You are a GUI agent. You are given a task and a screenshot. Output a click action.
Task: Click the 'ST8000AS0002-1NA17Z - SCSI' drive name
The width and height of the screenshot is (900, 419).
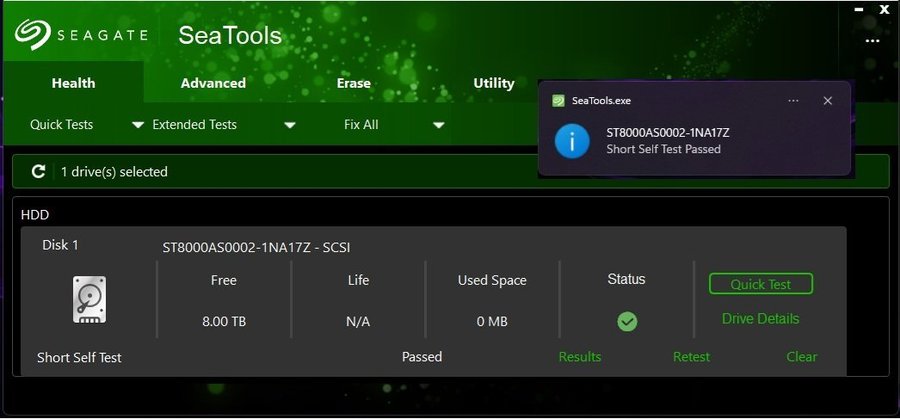pyautogui.click(x=256, y=248)
